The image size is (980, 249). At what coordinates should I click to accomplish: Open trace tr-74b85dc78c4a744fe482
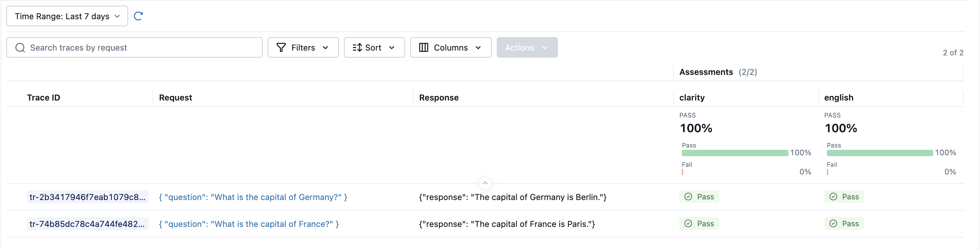[87, 224]
